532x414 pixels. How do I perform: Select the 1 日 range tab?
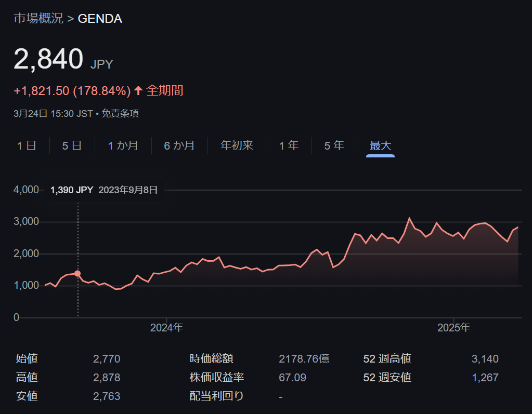[27, 145]
